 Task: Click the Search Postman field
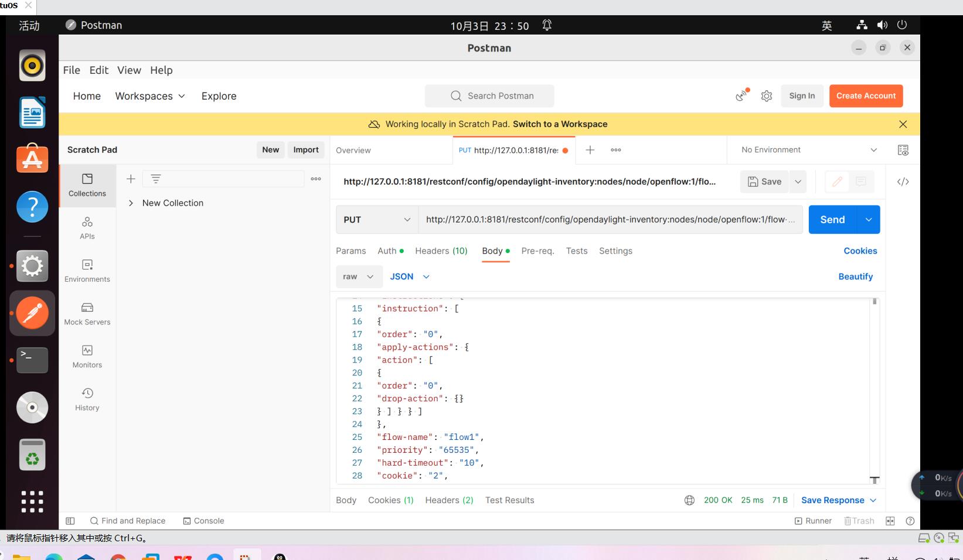coord(489,96)
